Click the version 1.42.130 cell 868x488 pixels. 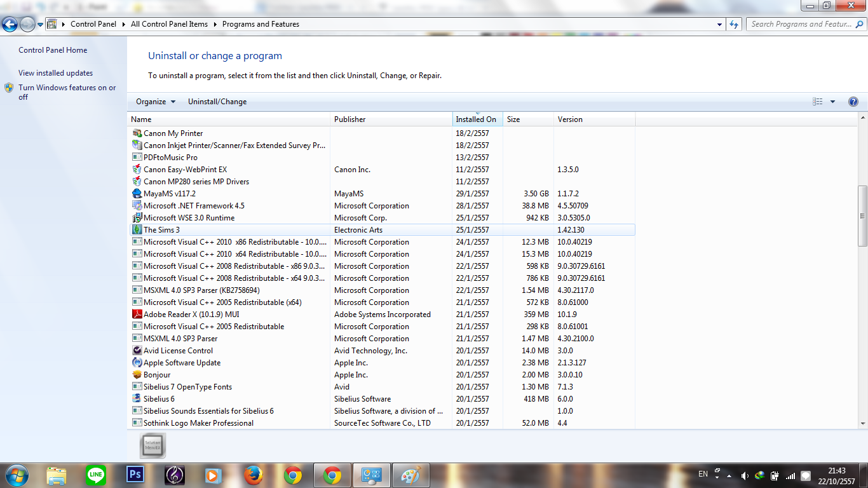tap(571, 230)
